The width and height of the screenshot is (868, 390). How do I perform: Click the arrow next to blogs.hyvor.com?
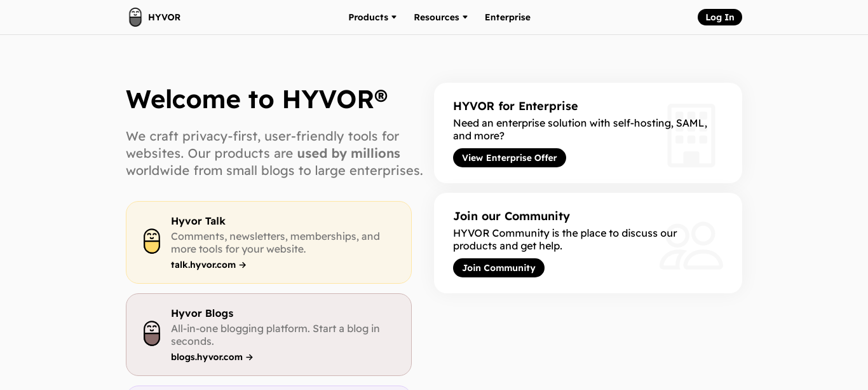[x=250, y=358]
